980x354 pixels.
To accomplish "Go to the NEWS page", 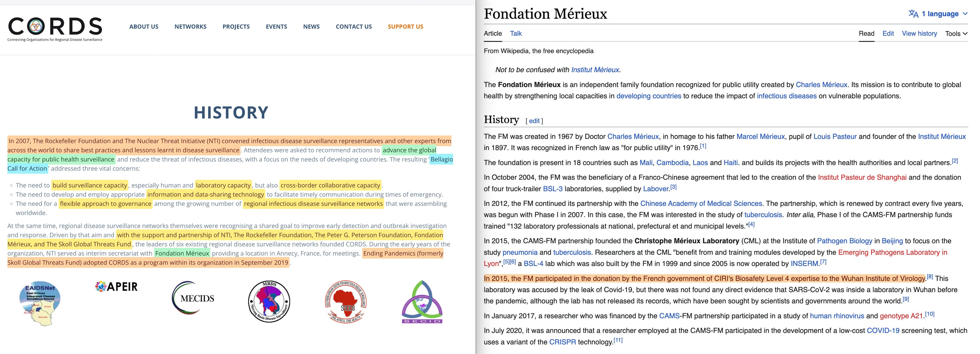I will [312, 27].
